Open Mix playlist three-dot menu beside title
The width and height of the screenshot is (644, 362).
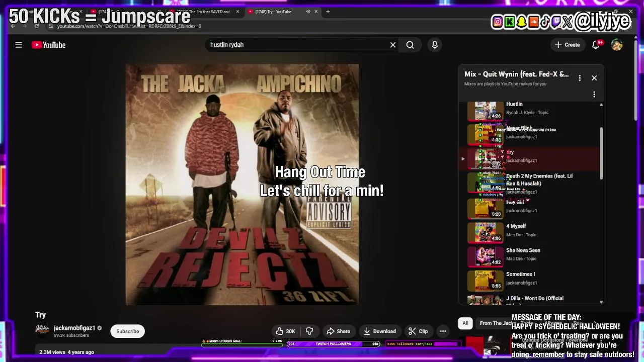click(580, 78)
